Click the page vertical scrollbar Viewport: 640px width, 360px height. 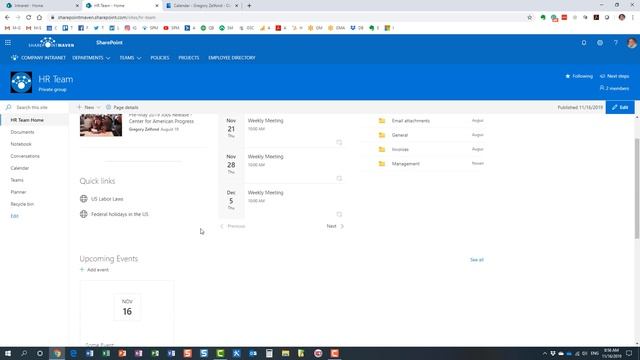[637, 188]
